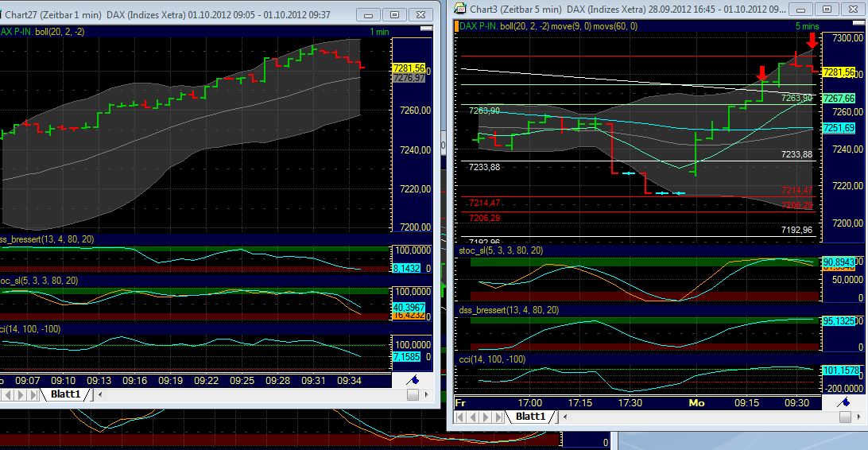
Task: Click the 7300,00 price scale label in Chart3
Action: [x=848, y=37]
